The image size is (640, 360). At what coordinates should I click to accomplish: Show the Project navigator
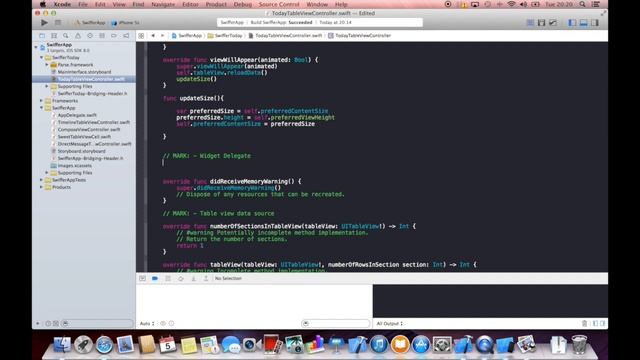pyautogui.click(x=42, y=36)
